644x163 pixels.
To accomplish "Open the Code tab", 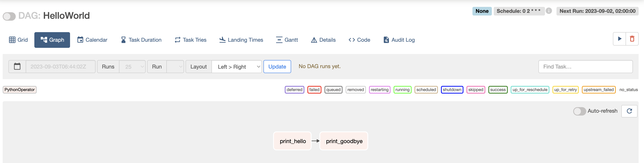I will (359, 40).
